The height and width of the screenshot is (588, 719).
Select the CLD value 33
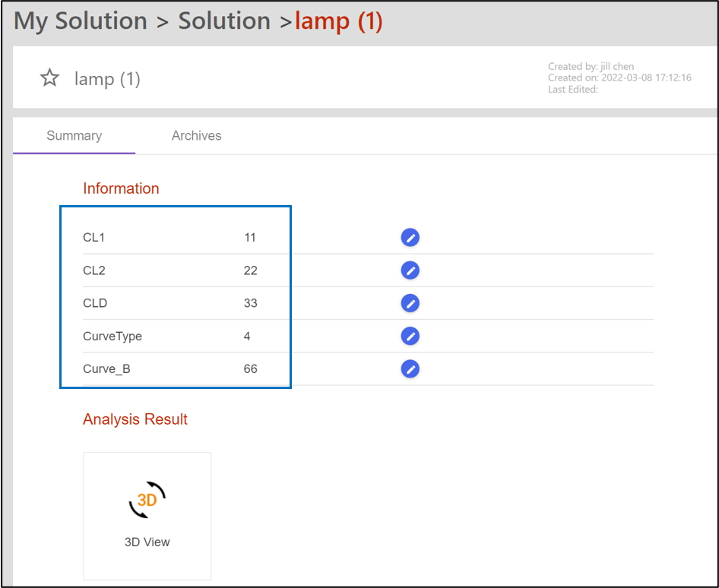click(250, 303)
